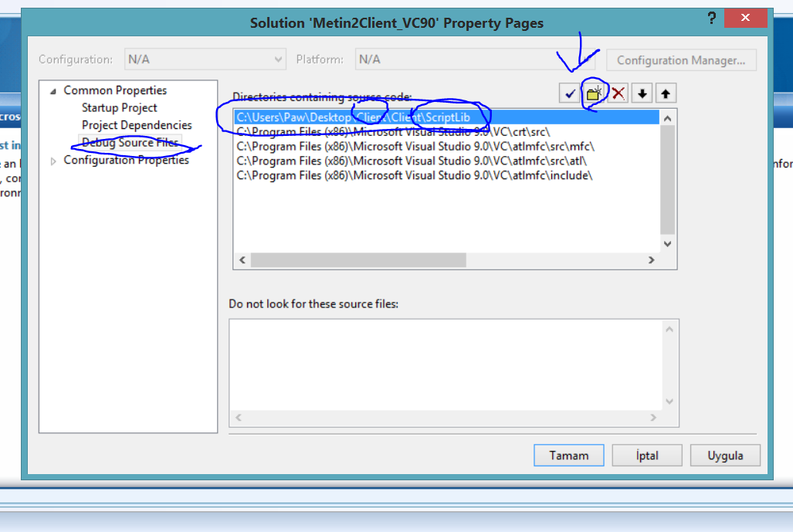Select the Configuration Properties tree item
Image resolution: width=793 pixels, height=532 pixels.
126,160
